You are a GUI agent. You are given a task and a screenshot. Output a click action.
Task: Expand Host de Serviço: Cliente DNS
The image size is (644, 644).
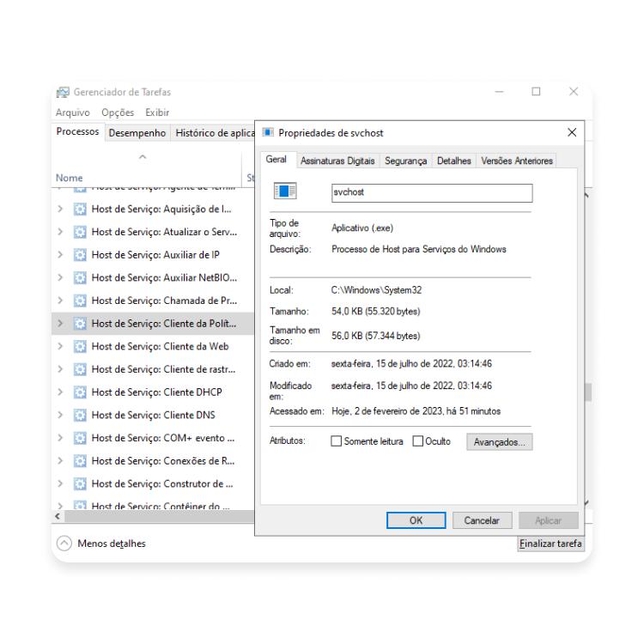coord(60,416)
